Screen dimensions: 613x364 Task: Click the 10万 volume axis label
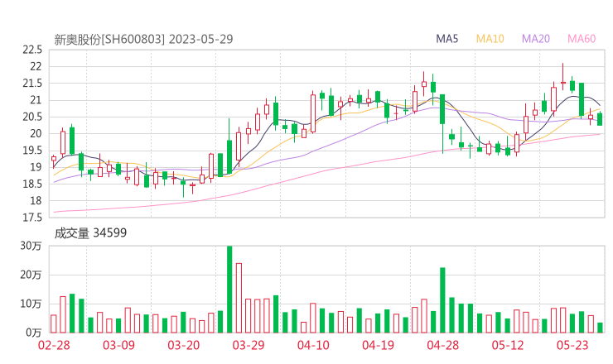click(31, 304)
